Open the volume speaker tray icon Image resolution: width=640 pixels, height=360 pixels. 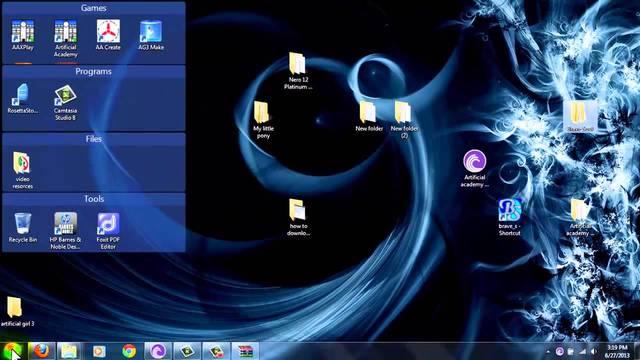[594, 351]
